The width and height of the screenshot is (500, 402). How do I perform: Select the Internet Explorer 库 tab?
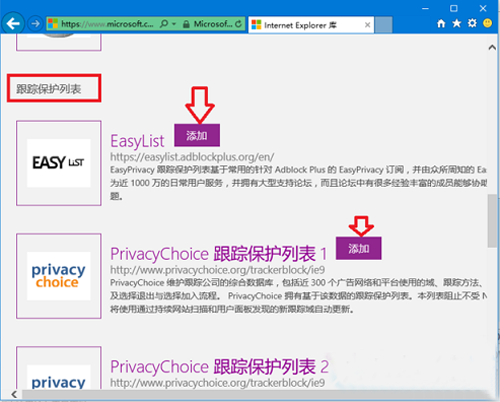pyautogui.click(x=311, y=25)
